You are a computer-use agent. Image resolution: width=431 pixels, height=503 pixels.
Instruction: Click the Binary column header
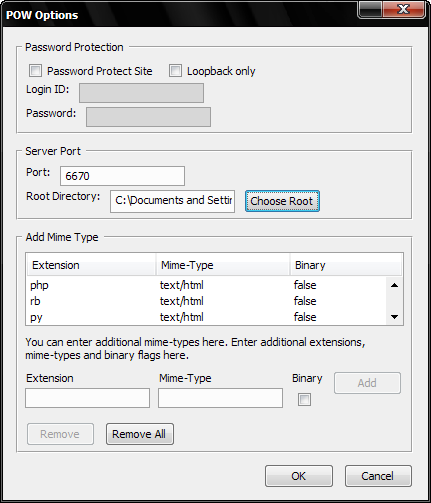[346, 265]
